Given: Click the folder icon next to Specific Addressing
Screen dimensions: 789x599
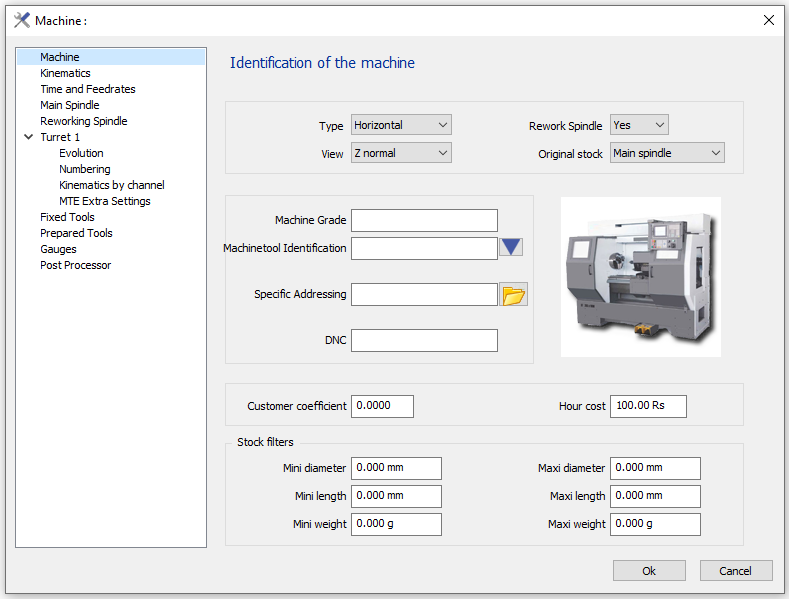Looking at the screenshot, I should click(x=513, y=295).
